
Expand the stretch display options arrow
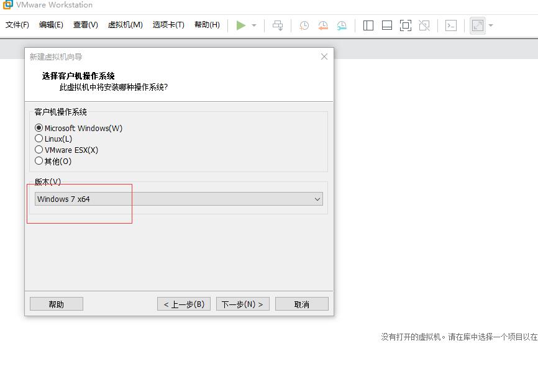pos(491,25)
